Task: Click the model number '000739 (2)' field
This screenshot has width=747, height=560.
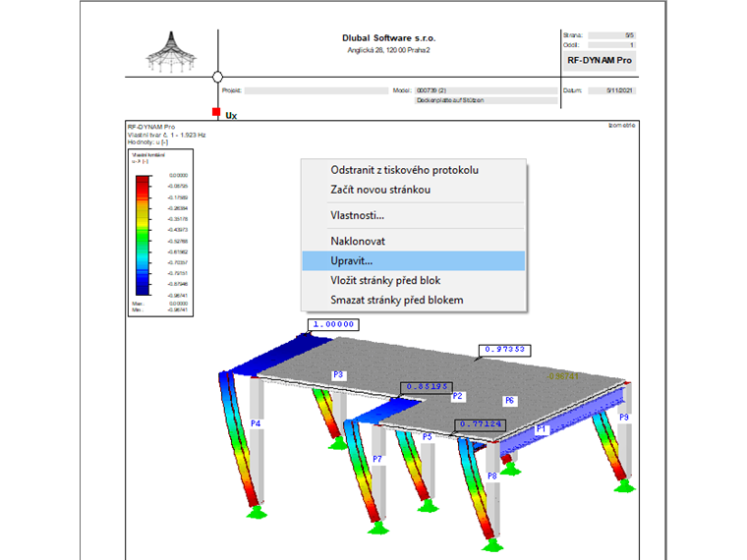Action: click(x=486, y=90)
